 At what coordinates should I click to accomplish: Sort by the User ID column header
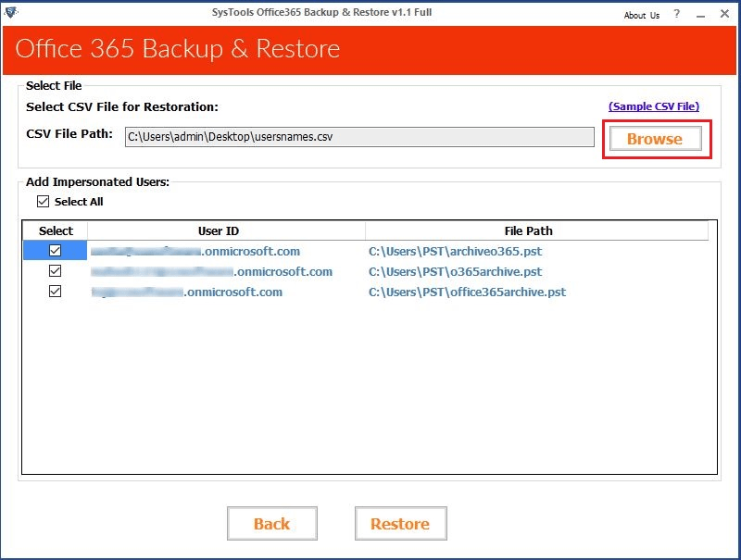(x=224, y=230)
